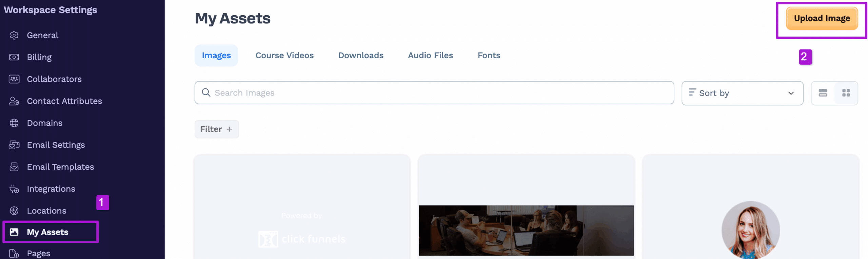
Task: Click the sort lines icon beside Sort by
Action: tap(692, 92)
